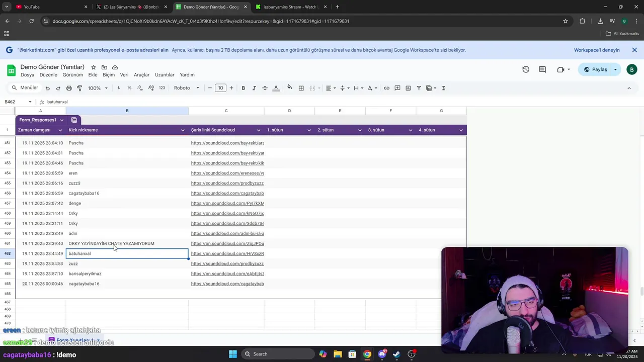This screenshot has width=644, height=362.
Task: Open zoom level 100% dropdown
Action: pyautogui.click(x=98, y=88)
